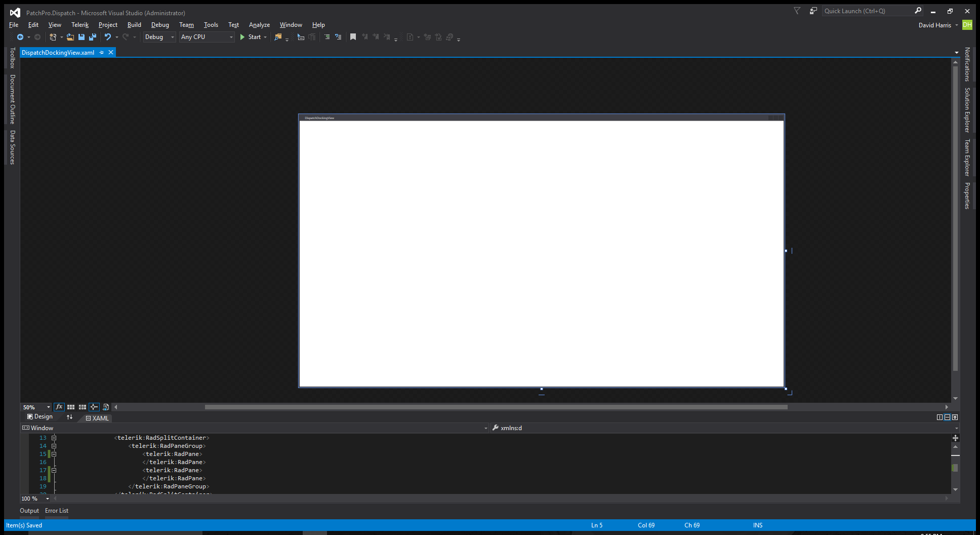Image resolution: width=980 pixels, height=535 pixels.
Task: Click the Save All icon
Action: (93, 37)
